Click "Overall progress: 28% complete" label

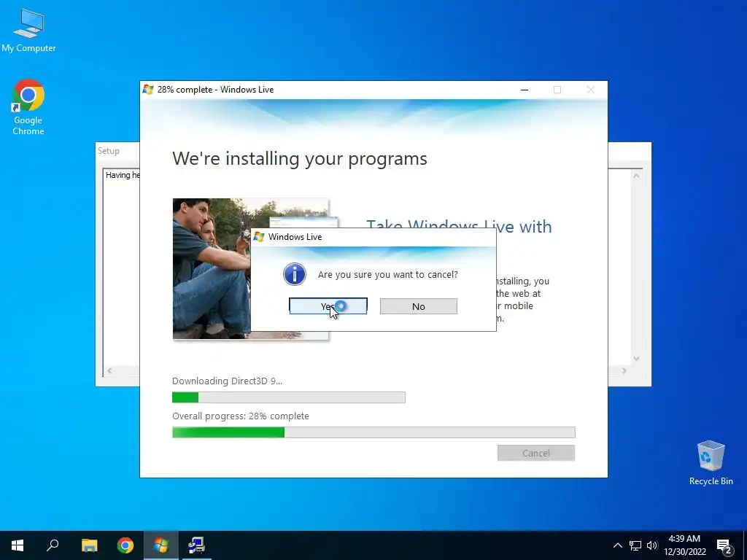[x=241, y=416]
